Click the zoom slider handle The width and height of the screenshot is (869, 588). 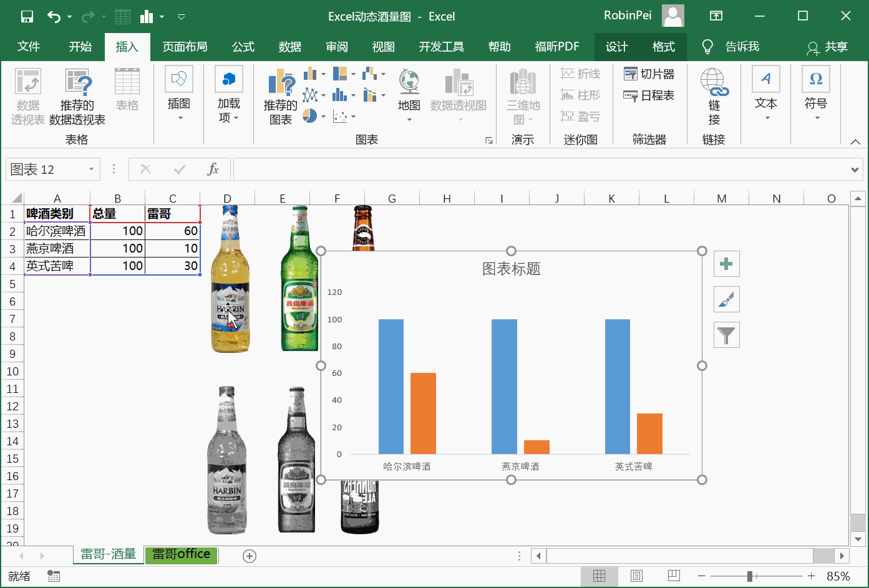750,576
